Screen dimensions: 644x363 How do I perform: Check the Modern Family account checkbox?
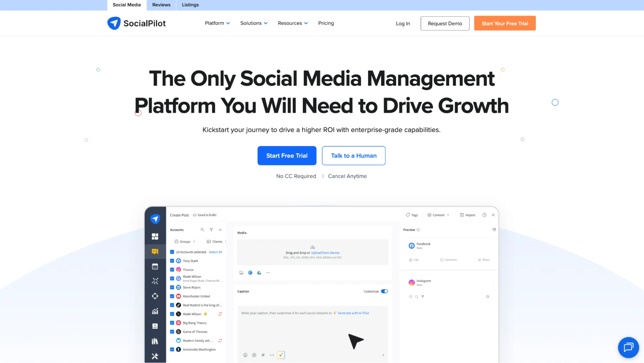(x=172, y=340)
